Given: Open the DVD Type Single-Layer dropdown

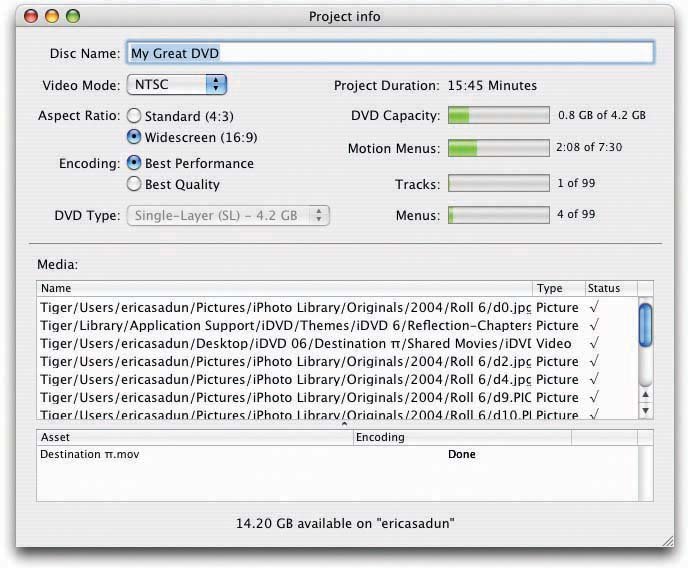Looking at the screenshot, I should (228, 215).
